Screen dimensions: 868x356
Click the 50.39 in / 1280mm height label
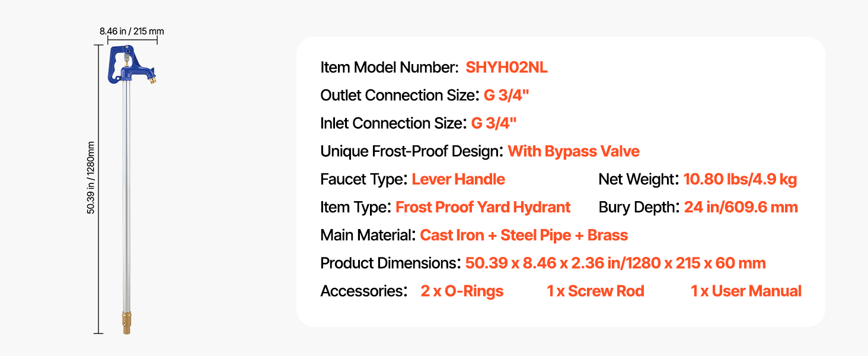click(x=92, y=178)
